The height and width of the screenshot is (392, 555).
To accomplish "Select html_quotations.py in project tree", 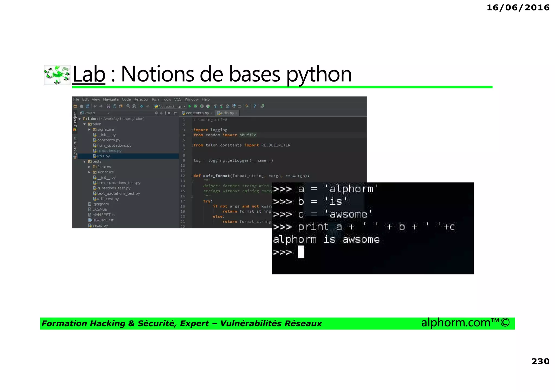I will 112,145.
